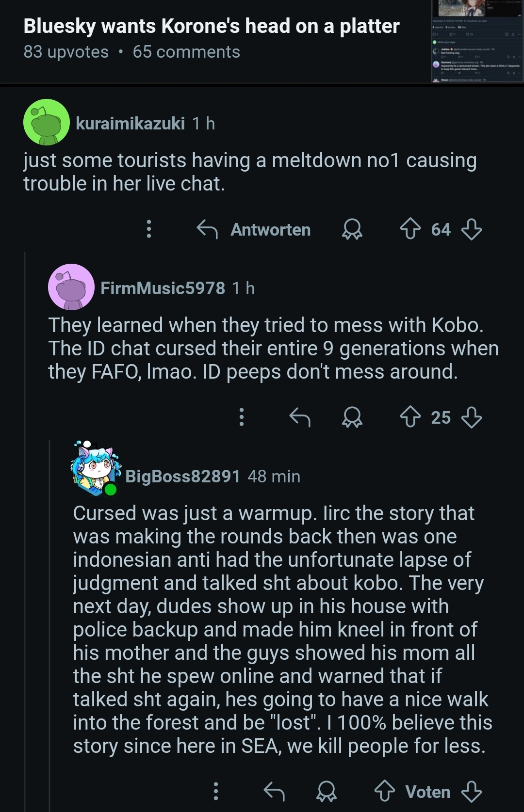Image resolution: width=524 pixels, height=812 pixels.
Task: Give award to kuraimikazuki's comment
Action: [352, 229]
